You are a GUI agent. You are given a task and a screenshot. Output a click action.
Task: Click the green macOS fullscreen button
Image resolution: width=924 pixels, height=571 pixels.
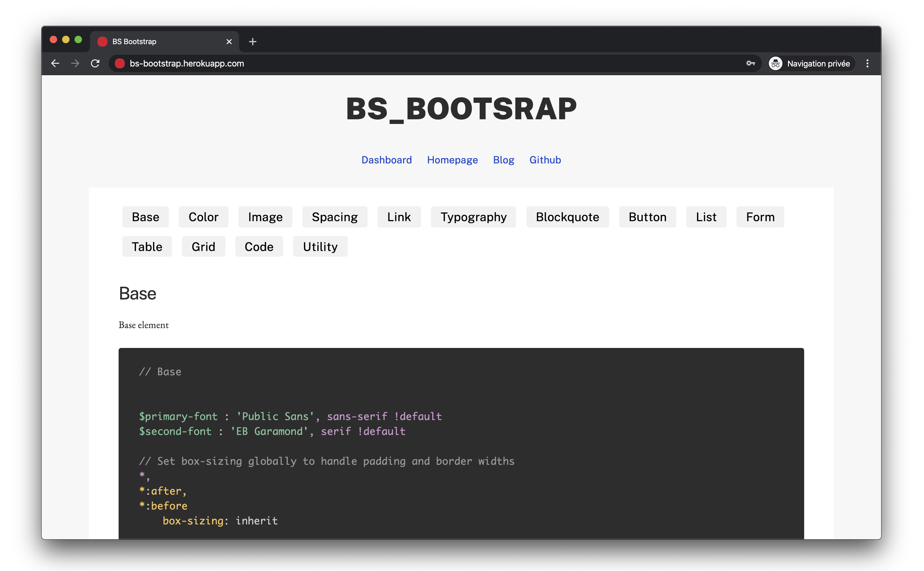(78, 40)
